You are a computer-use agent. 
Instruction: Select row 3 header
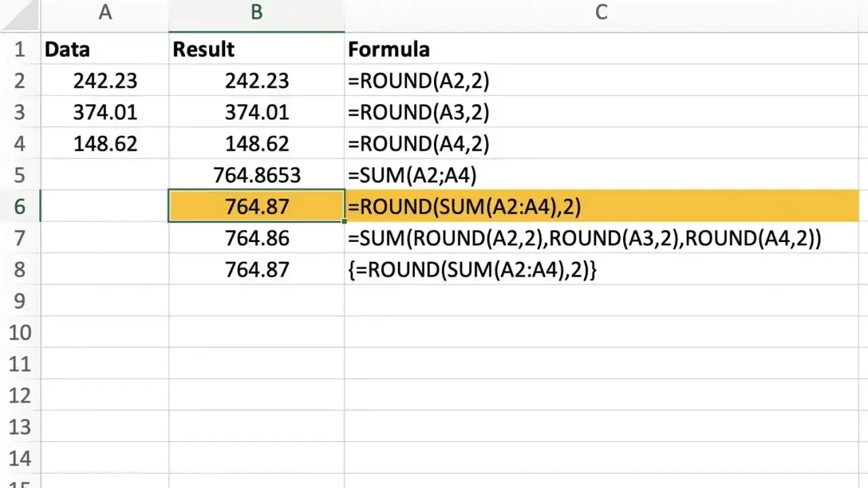pos(20,112)
